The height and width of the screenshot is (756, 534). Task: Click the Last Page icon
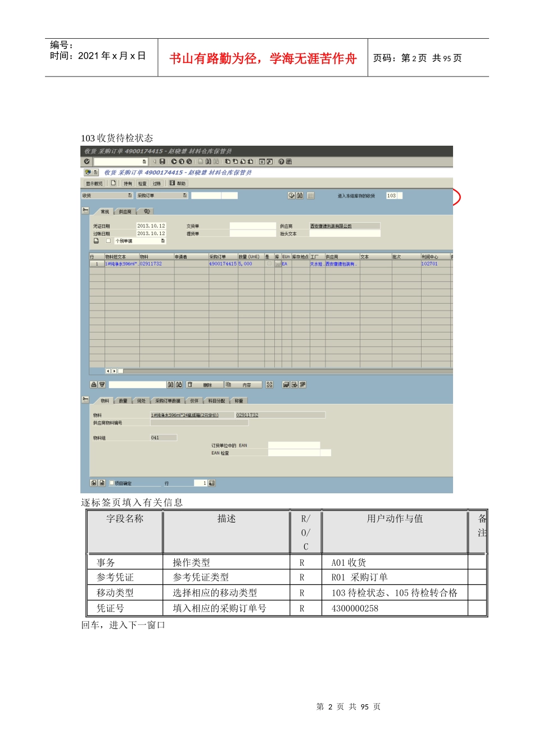(x=250, y=161)
